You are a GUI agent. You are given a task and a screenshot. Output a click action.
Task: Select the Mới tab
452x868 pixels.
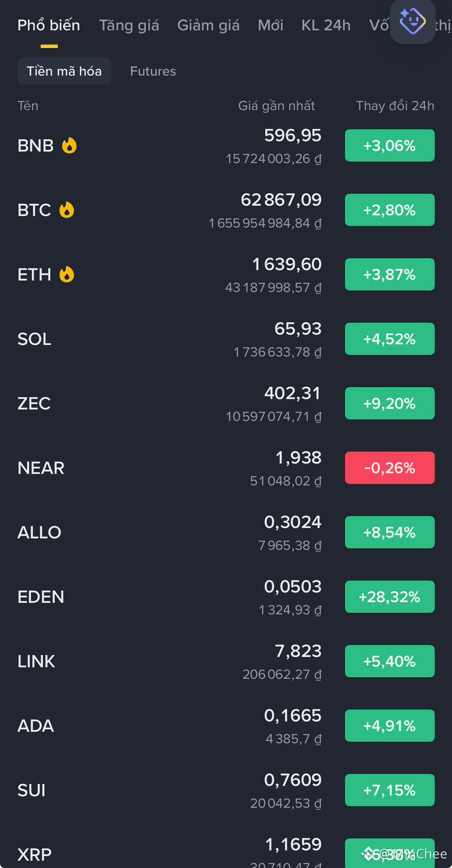click(x=271, y=25)
